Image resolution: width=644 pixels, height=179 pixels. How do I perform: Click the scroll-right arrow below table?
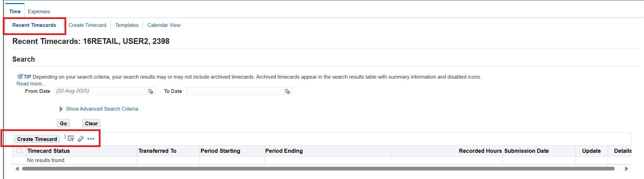click(626, 169)
